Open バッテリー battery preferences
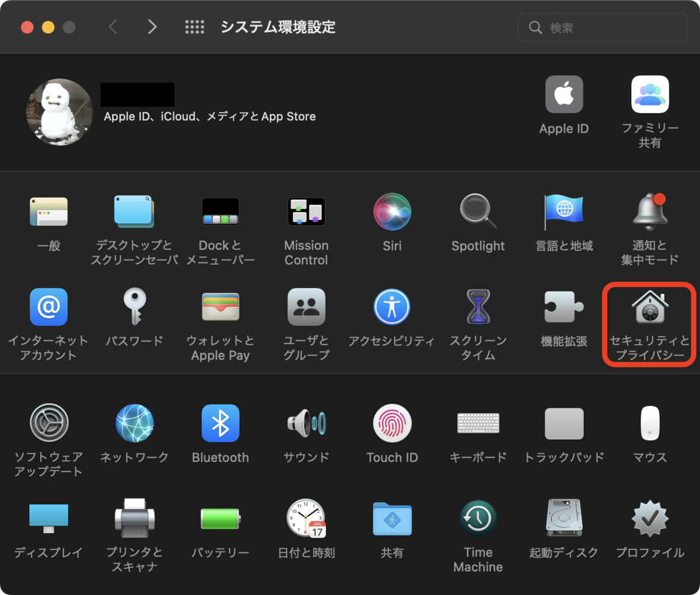 220,518
